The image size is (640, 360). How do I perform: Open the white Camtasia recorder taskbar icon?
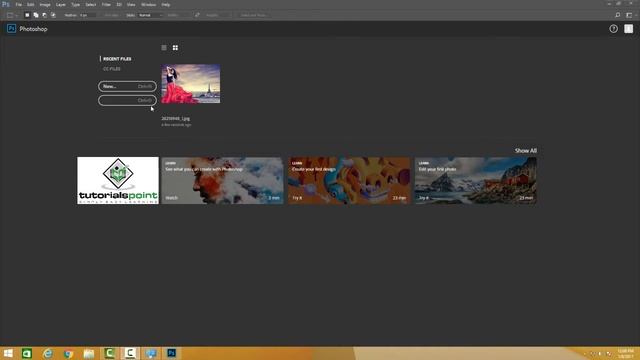point(130,353)
